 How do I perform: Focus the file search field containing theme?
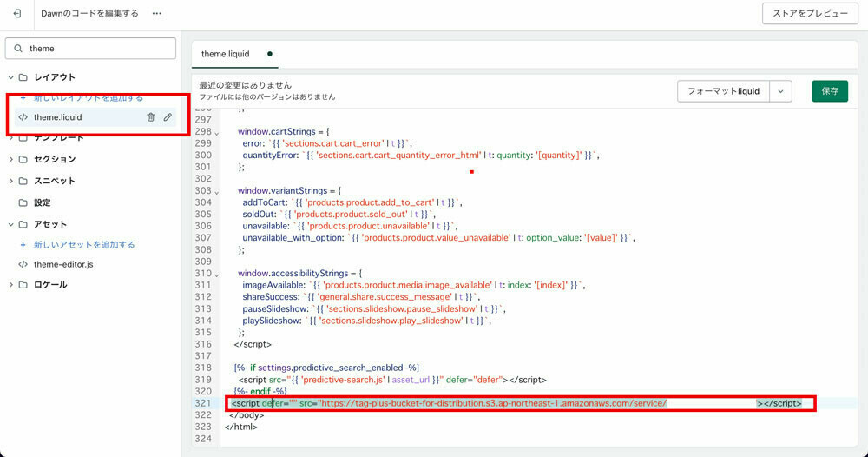coord(91,48)
